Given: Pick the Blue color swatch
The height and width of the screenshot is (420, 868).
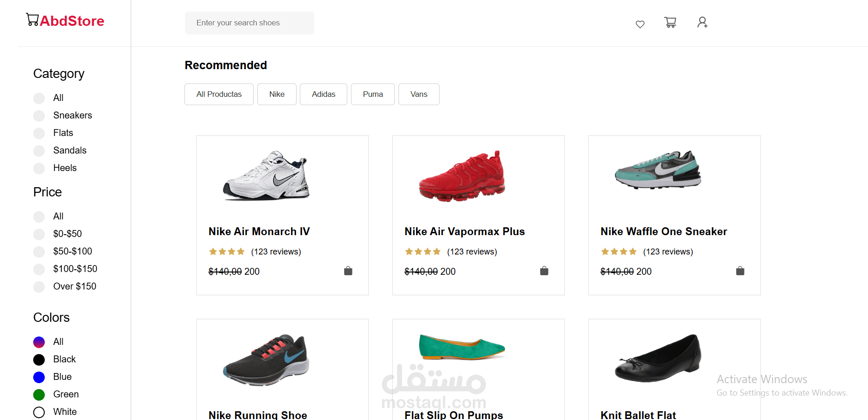Looking at the screenshot, I should (x=39, y=377).
